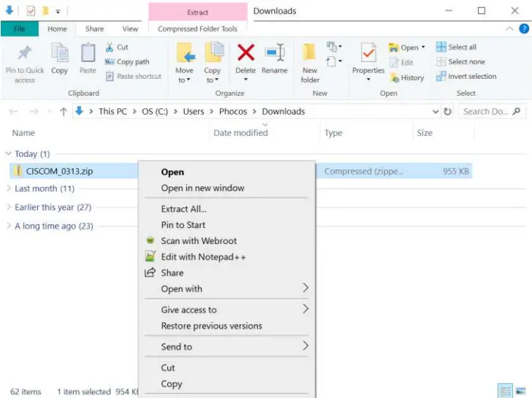
Task: Click Users in the address breadcrumb
Action: point(194,112)
